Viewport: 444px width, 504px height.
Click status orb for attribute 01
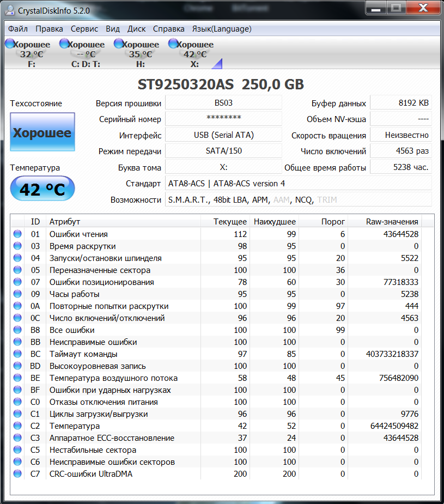17,234
